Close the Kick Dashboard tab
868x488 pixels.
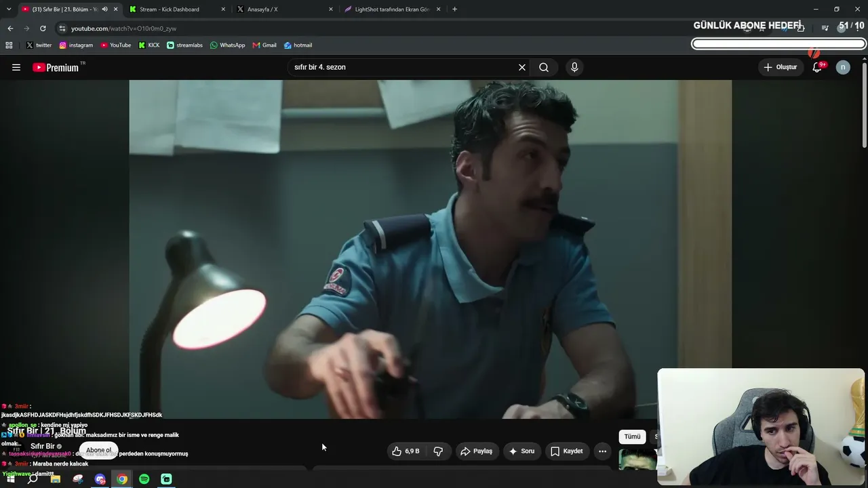(x=223, y=9)
